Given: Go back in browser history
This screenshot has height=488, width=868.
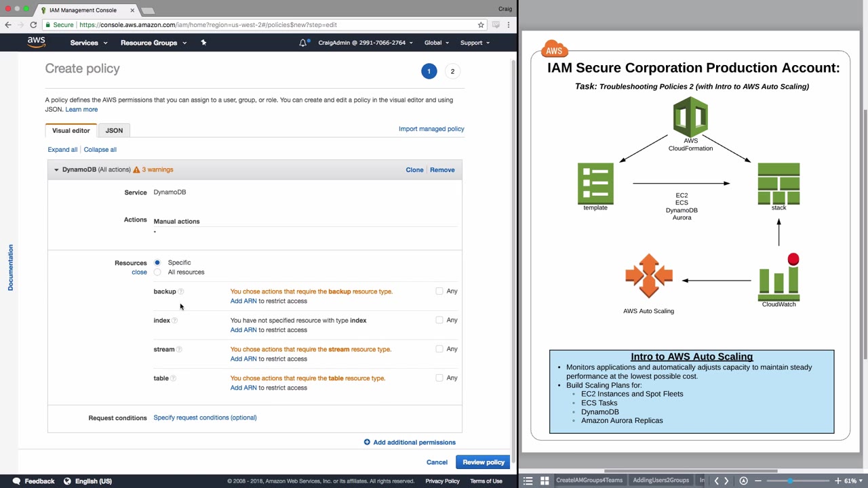Looking at the screenshot, I should (8, 25).
